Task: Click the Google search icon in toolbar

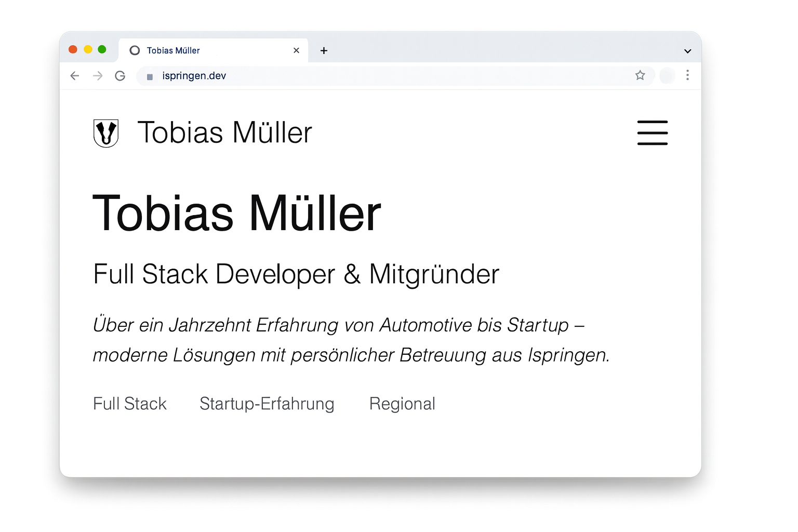Action: pyautogui.click(x=120, y=76)
